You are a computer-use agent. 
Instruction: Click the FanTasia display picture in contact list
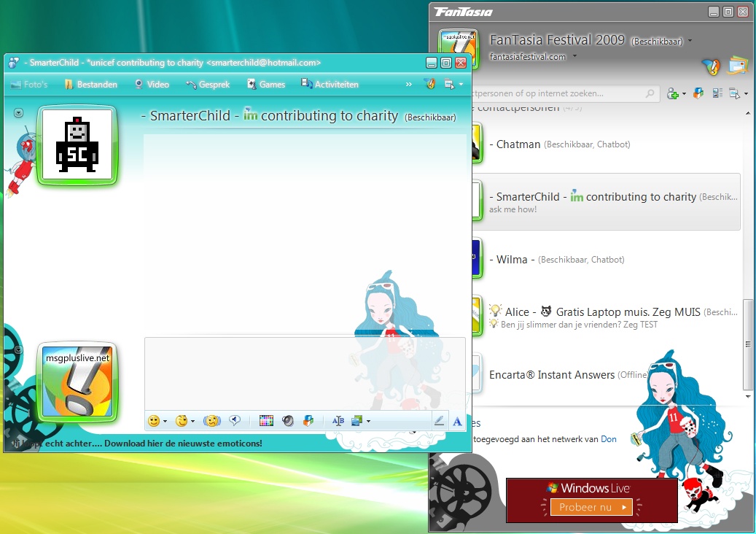click(x=458, y=48)
